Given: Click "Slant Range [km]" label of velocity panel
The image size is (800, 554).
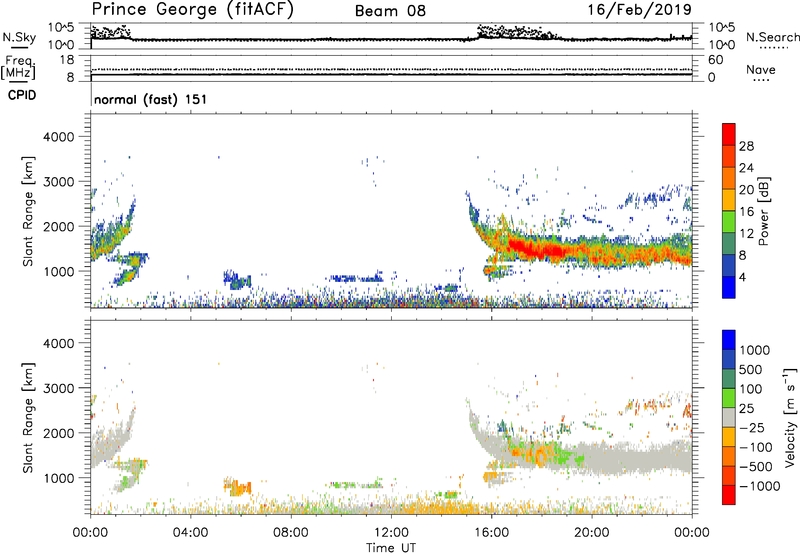Looking at the screenshot, I should tap(28, 418).
